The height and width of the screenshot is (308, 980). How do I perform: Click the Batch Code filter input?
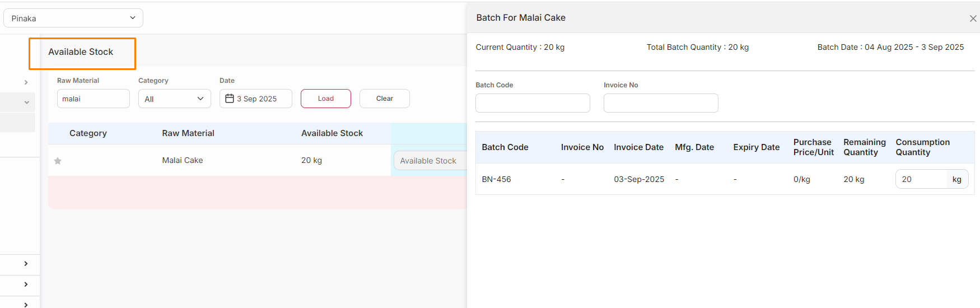533,103
